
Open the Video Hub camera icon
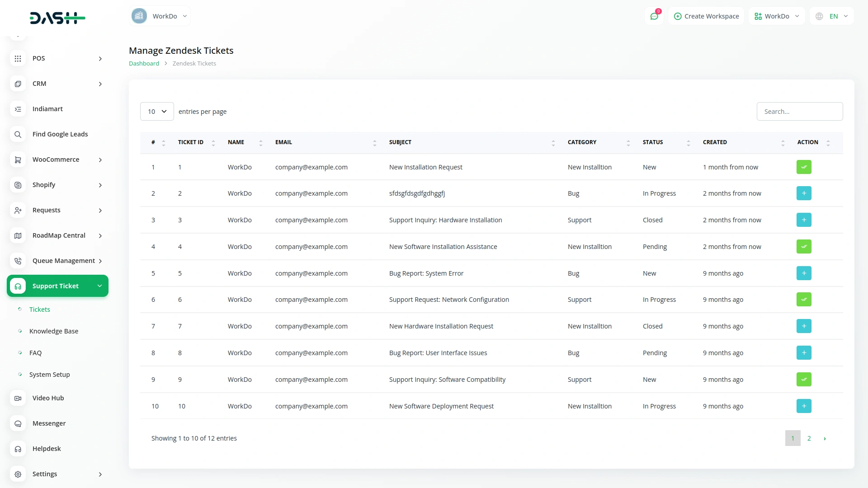(x=18, y=398)
